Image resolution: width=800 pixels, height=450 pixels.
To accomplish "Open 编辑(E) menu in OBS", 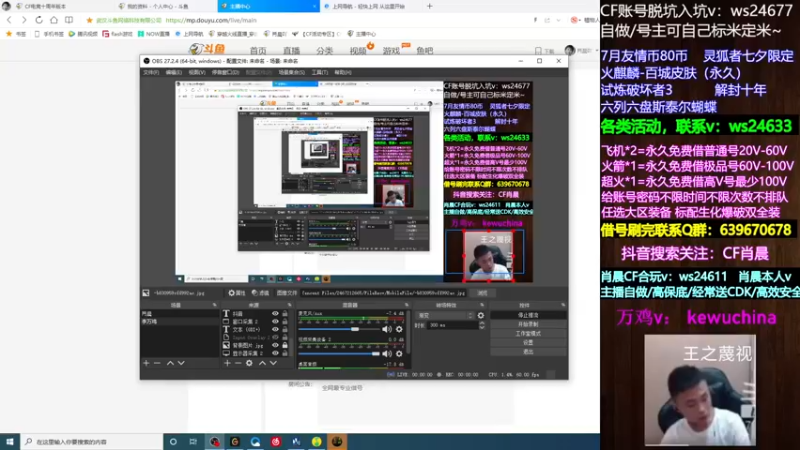I will coord(173,72).
